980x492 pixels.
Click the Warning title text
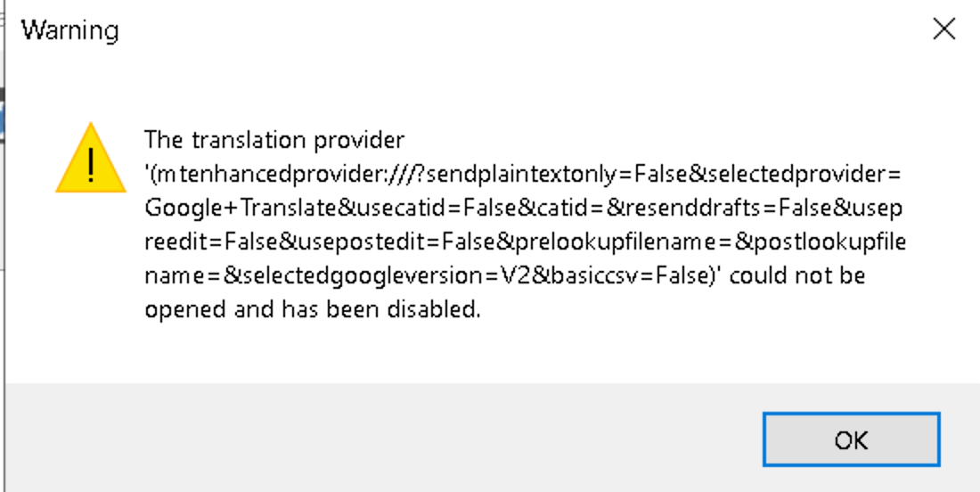point(69,30)
